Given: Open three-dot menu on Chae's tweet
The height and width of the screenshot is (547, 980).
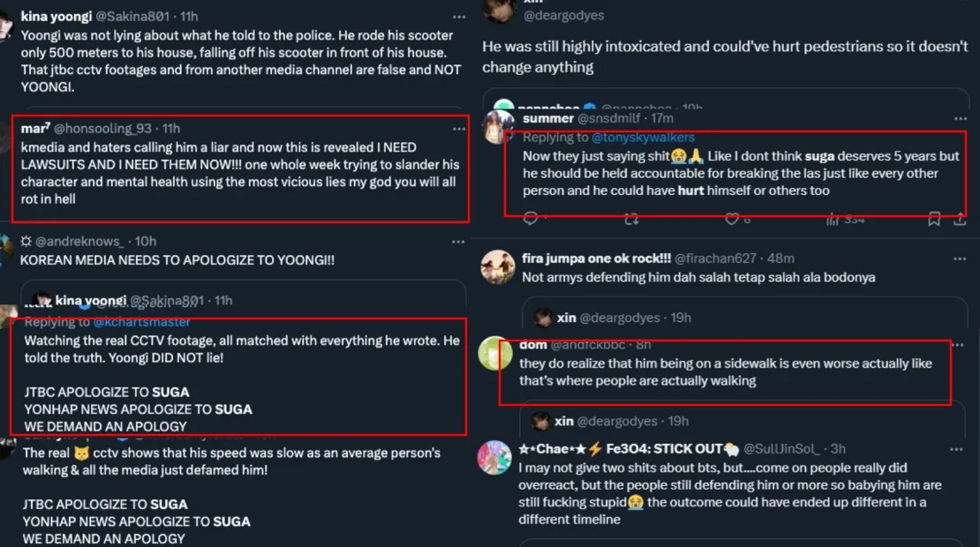Looking at the screenshot, I should (x=959, y=449).
